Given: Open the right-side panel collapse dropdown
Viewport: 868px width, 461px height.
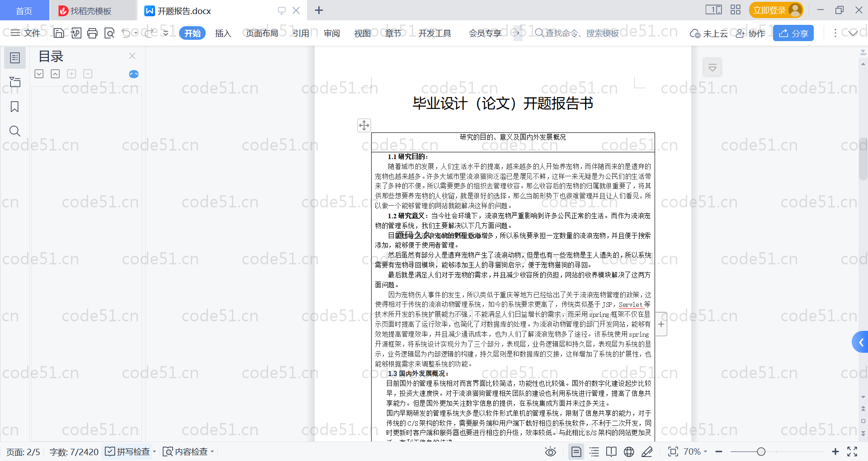Looking at the screenshot, I should pos(712,68).
